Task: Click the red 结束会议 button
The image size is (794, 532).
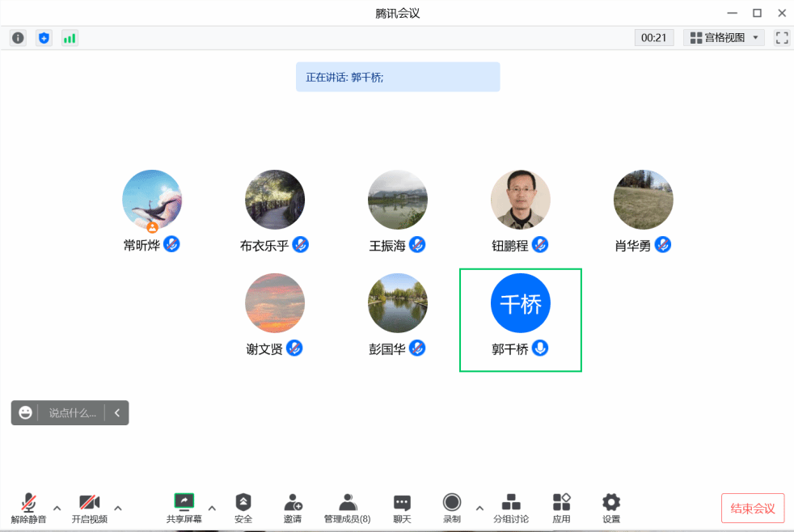Action: coord(752,509)
